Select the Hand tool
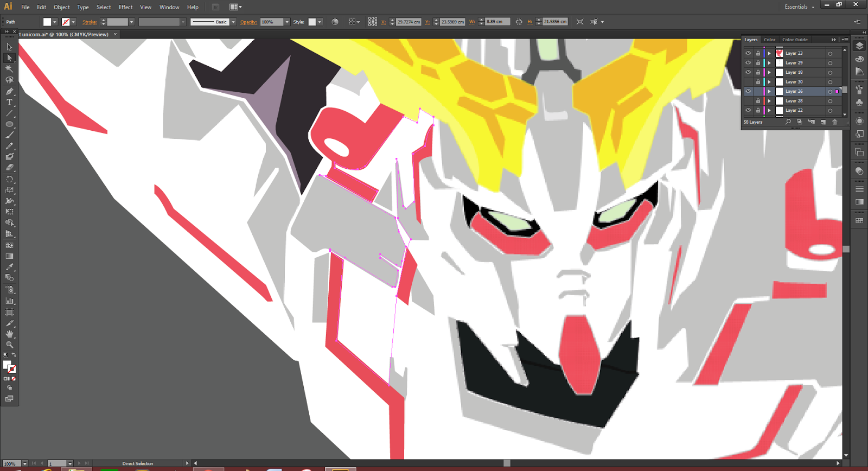868x471 pixels. click(x=9, y=334)
